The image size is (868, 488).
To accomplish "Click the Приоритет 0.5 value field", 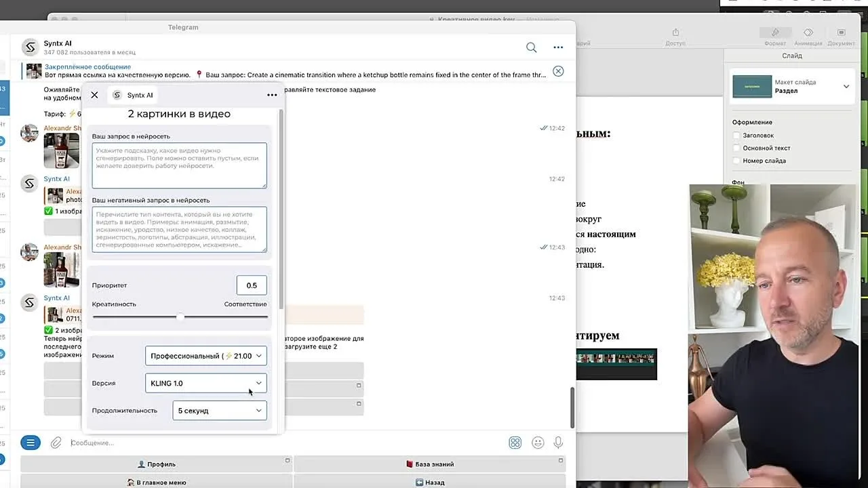I will [x=252, y=285].
